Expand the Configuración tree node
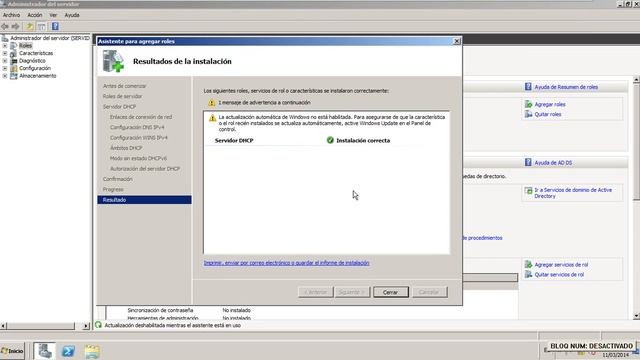Image resolution: width=640 pixels, height=360 pixels. (x=5, y=69)
